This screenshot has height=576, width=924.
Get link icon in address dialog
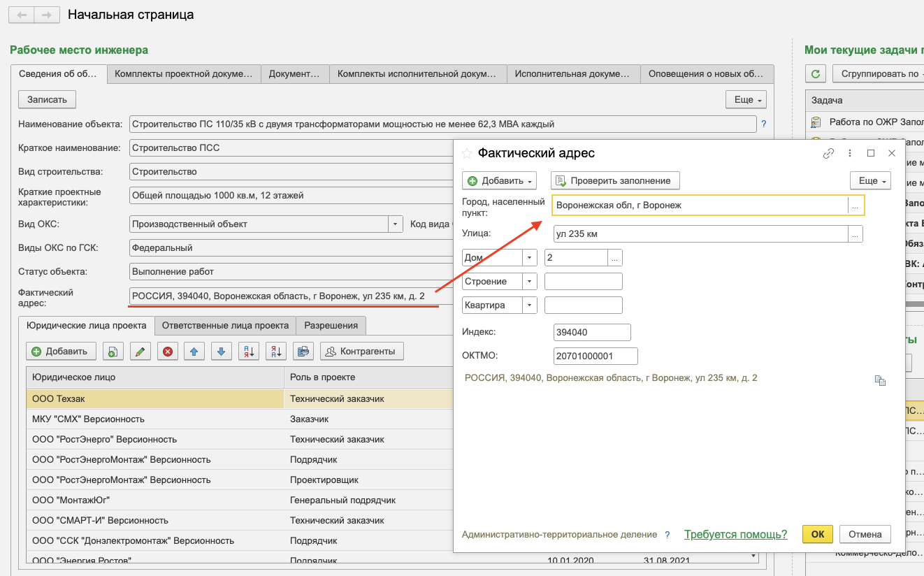click(x=828, y=153)
